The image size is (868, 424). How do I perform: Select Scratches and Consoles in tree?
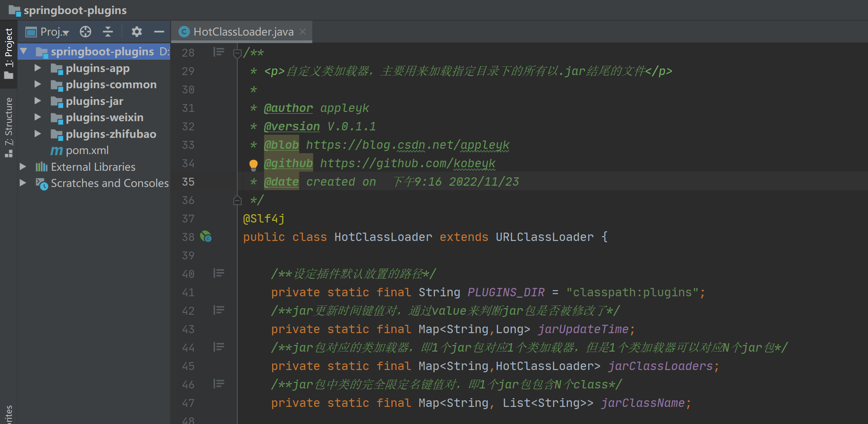110,183
